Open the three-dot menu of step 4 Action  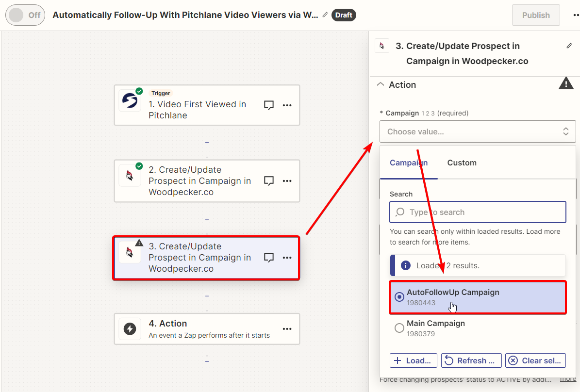(x=287, y=329)
